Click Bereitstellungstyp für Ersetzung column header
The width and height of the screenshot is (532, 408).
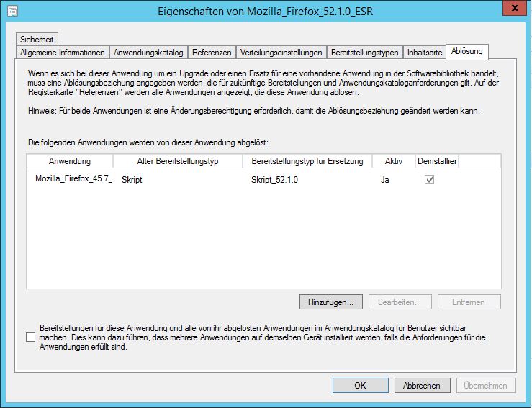pyautogui.click(x=307, y=161)
